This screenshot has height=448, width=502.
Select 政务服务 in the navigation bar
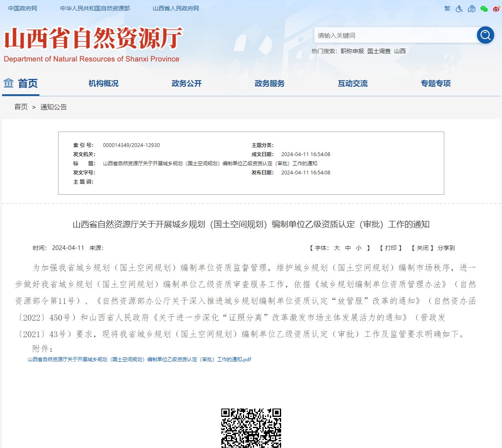click(x=269, y=83)
